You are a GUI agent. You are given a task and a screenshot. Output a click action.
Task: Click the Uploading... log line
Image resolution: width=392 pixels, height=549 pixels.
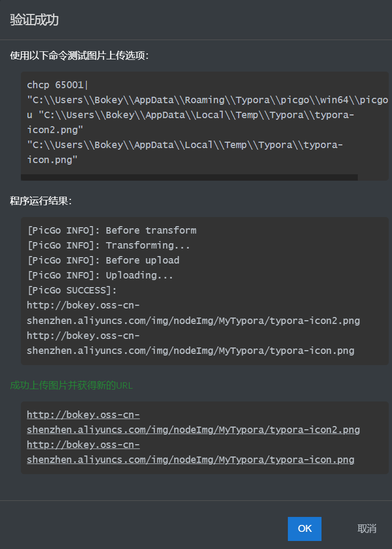100,275
